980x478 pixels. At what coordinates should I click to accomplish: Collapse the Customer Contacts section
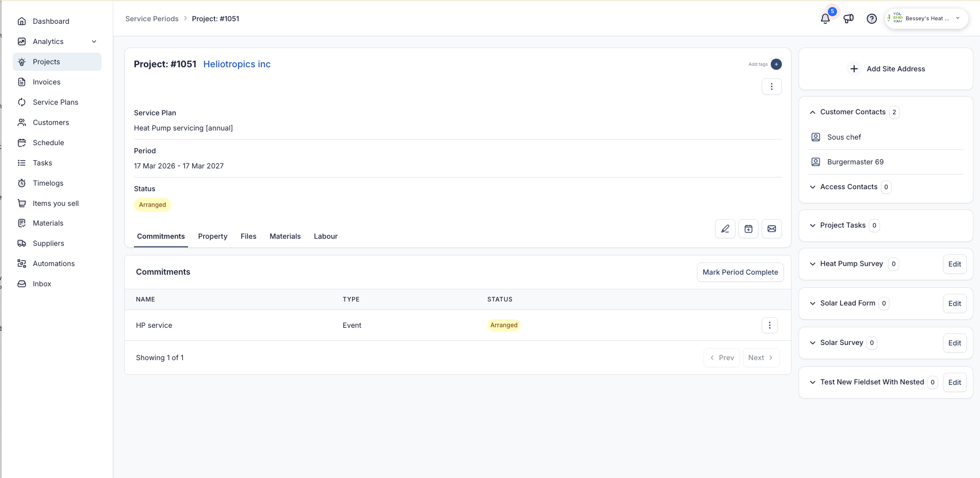coord(813,112)
